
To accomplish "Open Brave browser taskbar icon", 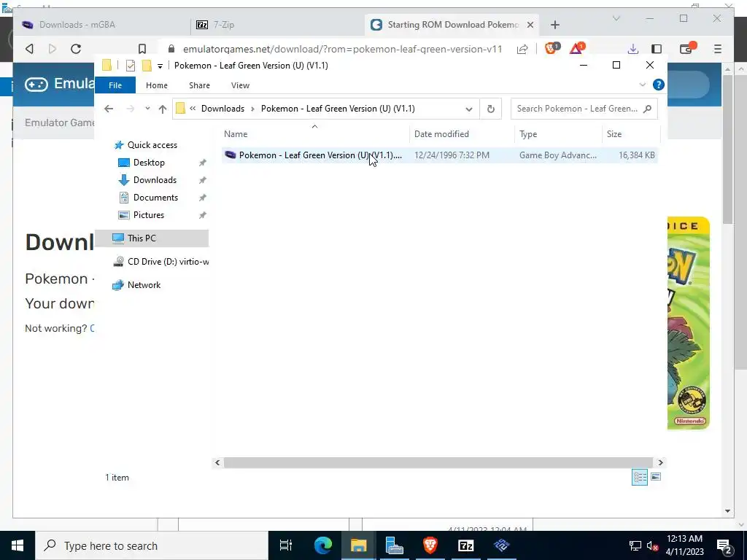I will tap(430, 545).
